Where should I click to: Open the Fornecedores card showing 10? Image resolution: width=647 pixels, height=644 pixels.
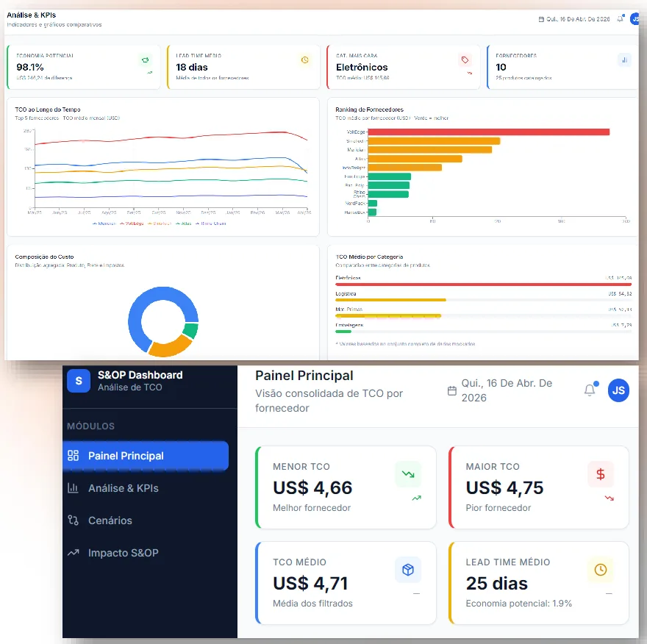(x=563, y=67)
